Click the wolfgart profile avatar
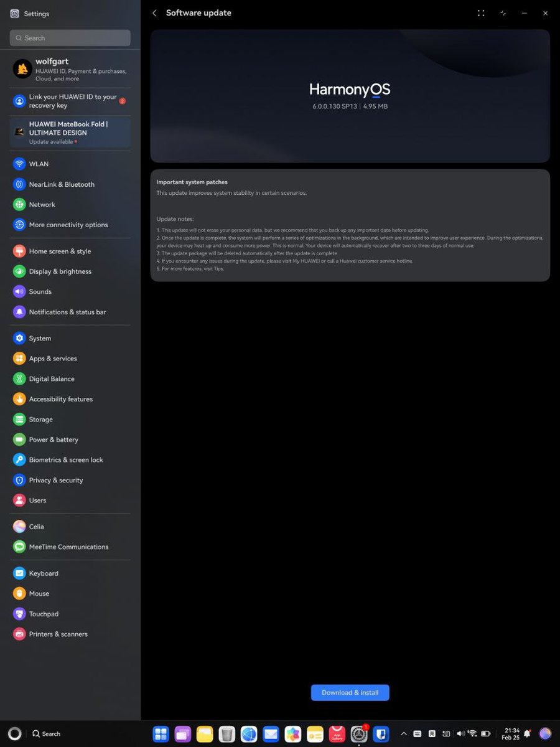The width and height of the screenshot is (560, 747). (x=22, y=69)
